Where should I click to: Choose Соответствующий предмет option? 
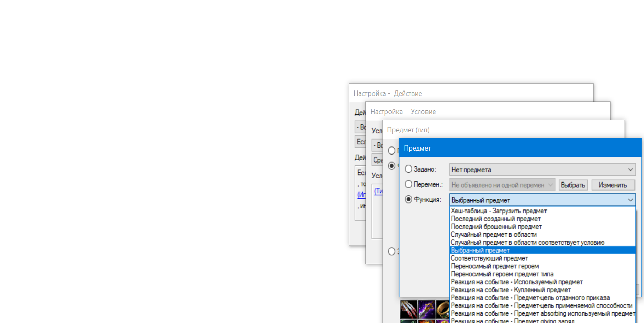(x=543, y=258)
